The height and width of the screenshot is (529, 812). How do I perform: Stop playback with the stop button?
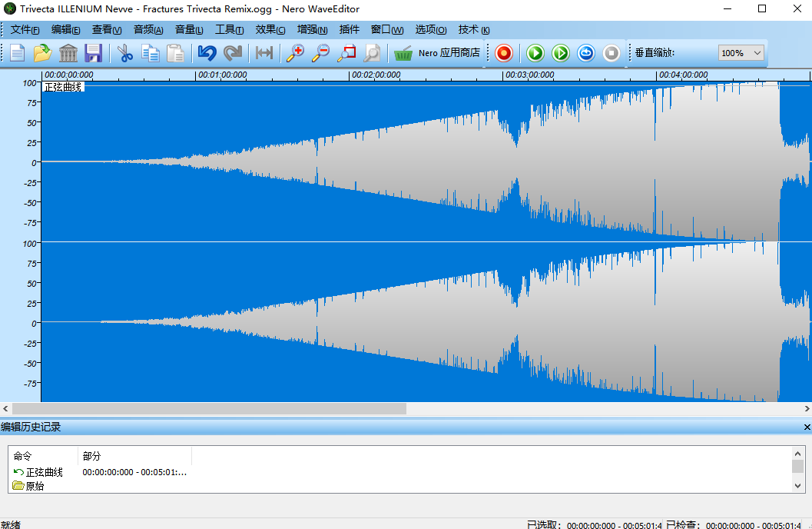(x=611, y=53)
